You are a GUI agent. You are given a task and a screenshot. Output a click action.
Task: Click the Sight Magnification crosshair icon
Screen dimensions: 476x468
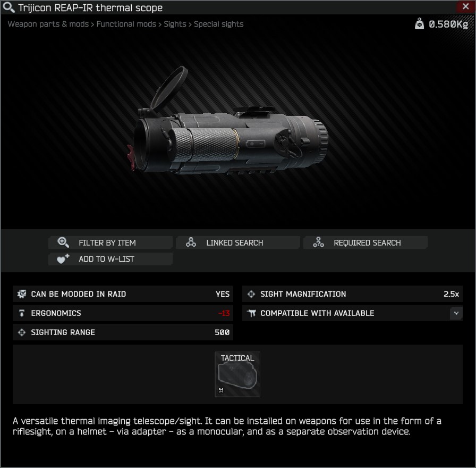[251, 294]
